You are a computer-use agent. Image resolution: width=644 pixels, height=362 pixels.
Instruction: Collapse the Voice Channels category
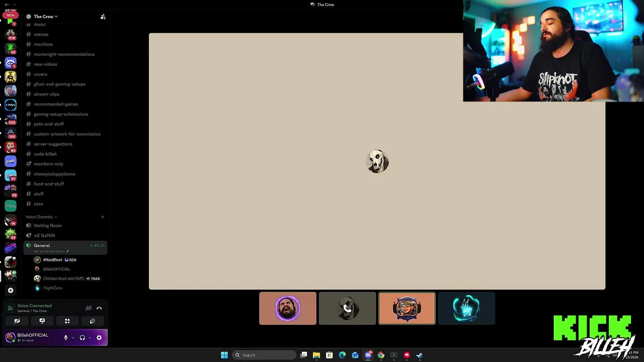[x=41, y=217]
